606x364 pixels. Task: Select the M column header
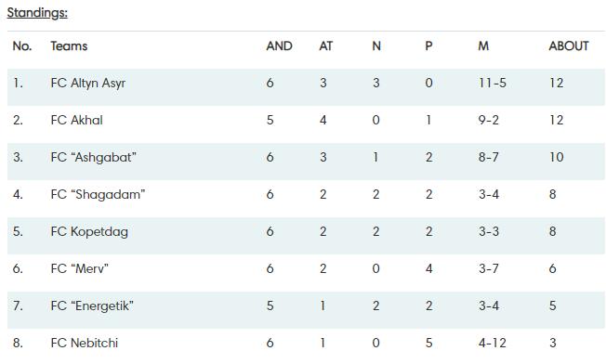click(483, 45)
